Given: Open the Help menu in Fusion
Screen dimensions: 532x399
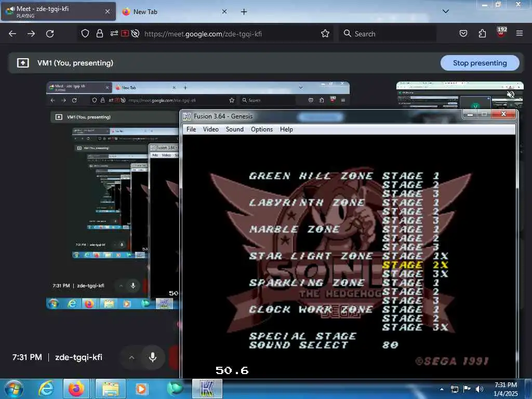Looking at the screenshot, I should coord(286,129).
